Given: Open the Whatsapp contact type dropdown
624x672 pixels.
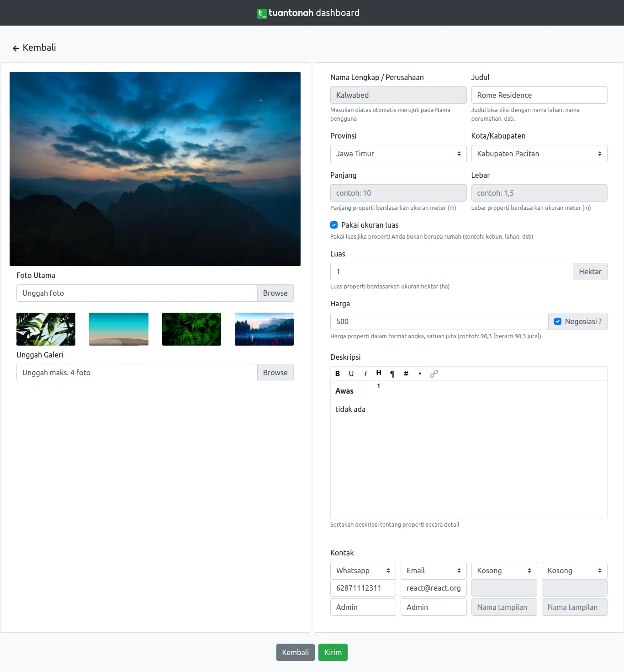Looking at the screenshot, I should [x=363, y=571].
